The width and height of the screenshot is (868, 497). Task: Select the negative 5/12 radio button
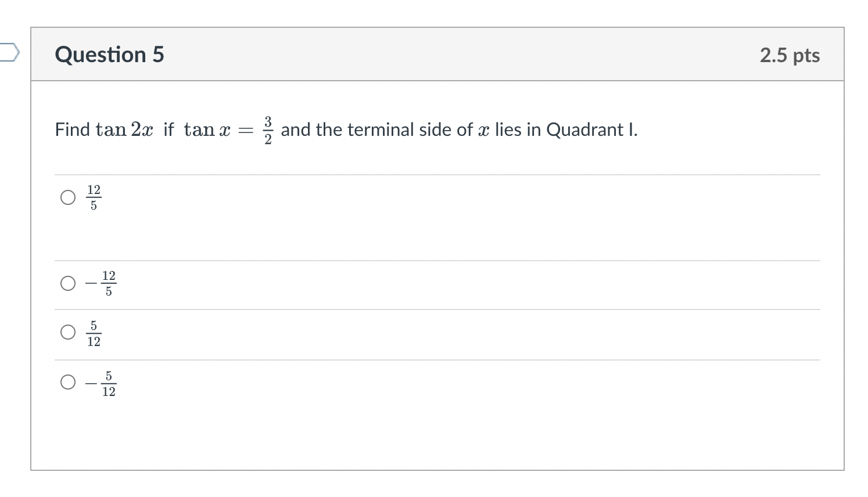pos(68,382)
